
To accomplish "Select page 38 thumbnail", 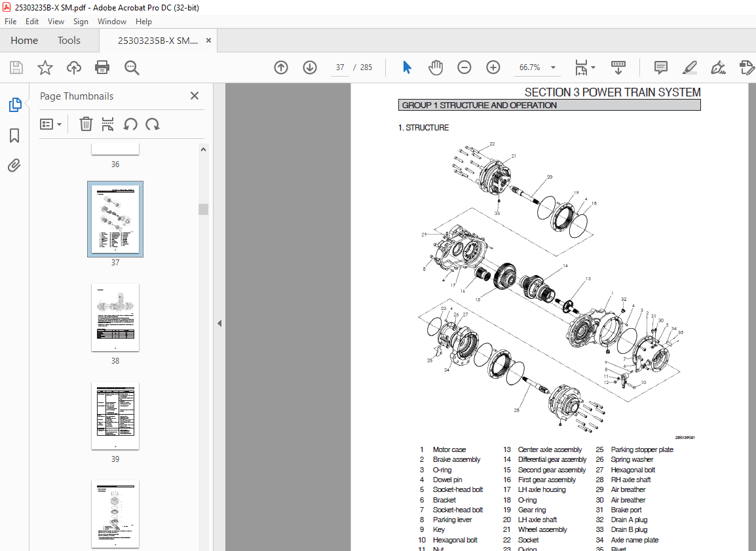I will [115, 317].
